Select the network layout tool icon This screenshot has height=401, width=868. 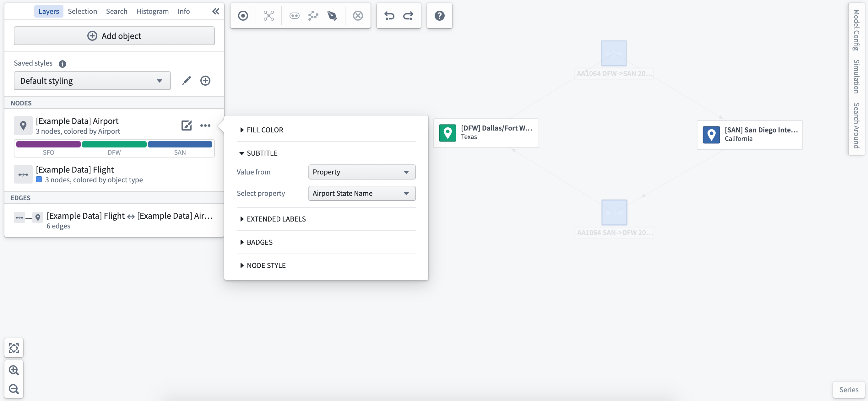click(x=269, y=15)
